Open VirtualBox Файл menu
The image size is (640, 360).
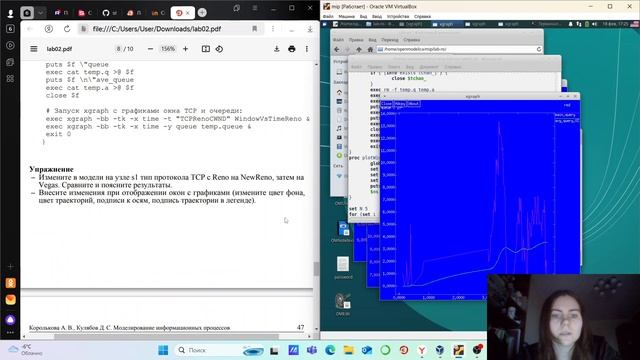[x=328, y=17]
